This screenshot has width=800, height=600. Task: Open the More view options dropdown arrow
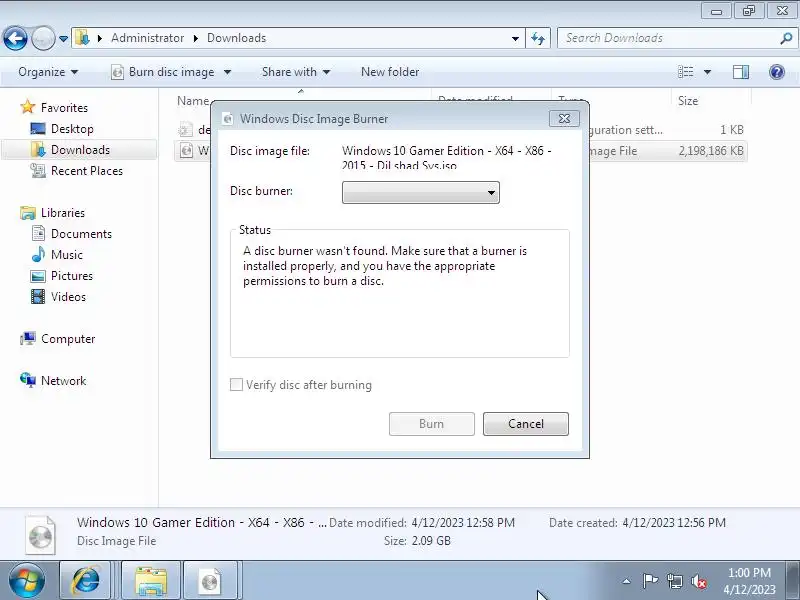pyautogui.click(x=707, y=72)
